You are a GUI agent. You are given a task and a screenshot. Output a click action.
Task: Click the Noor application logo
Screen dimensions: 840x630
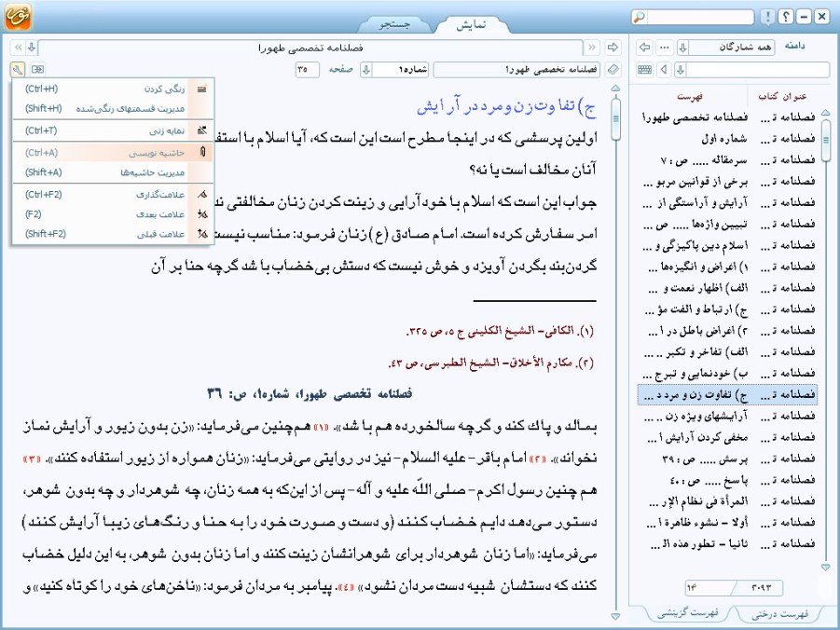[18, 16]
